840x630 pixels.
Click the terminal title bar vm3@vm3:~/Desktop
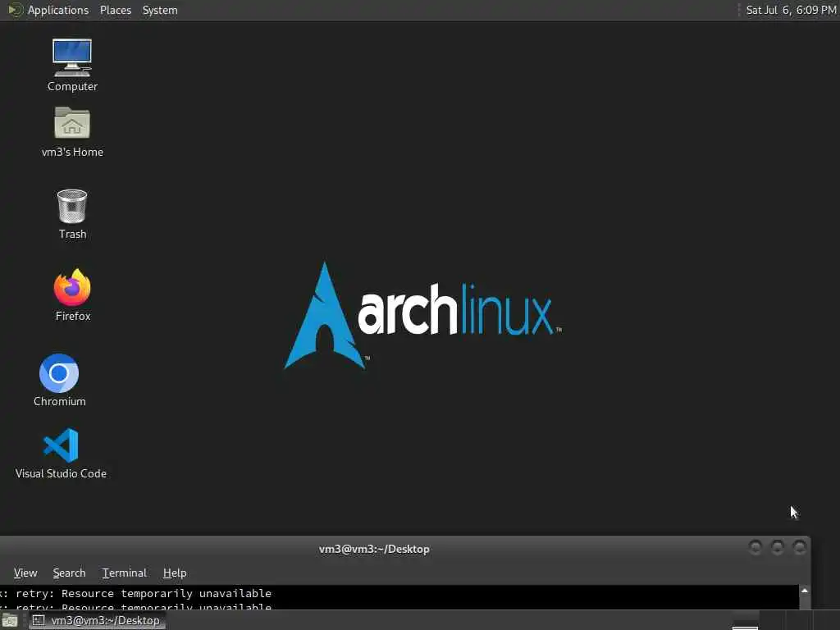[374, 549]
